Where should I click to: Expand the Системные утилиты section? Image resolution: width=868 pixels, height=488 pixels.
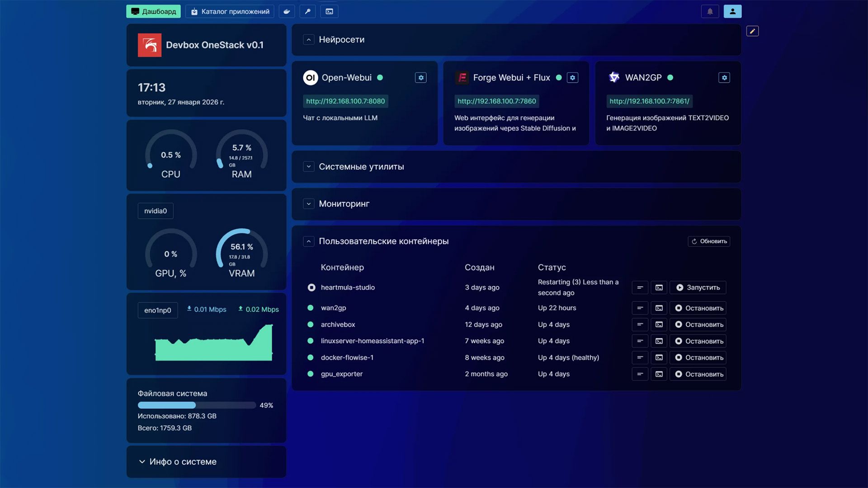click(309, 166)
